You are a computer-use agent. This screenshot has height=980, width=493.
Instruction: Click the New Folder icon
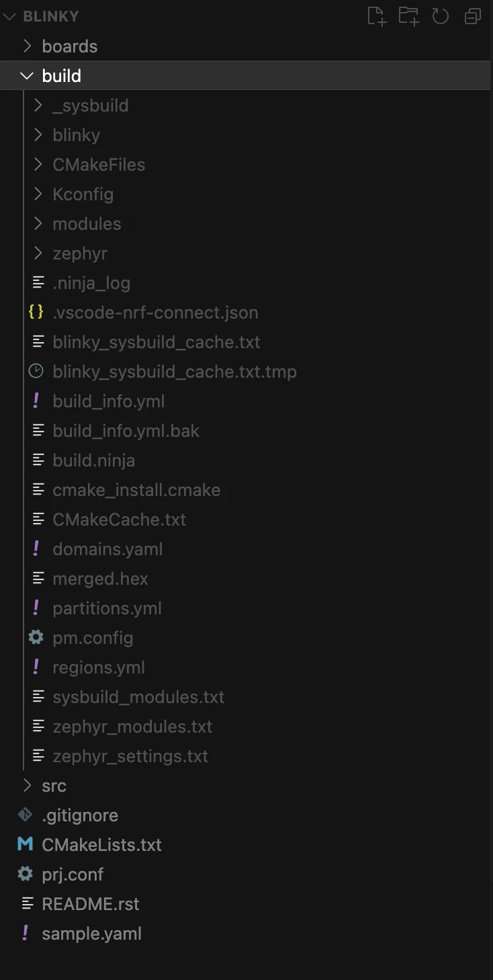tap(408, 16)
